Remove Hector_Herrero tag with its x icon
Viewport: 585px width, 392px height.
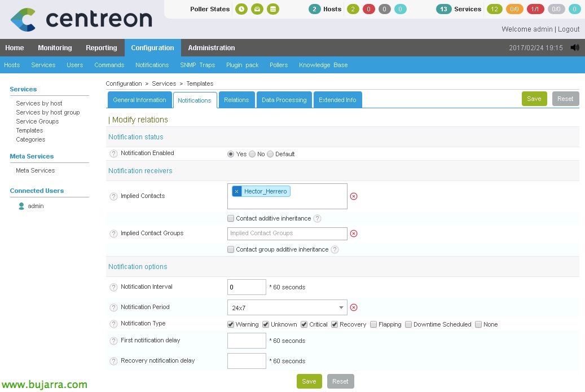coord(236,192)
